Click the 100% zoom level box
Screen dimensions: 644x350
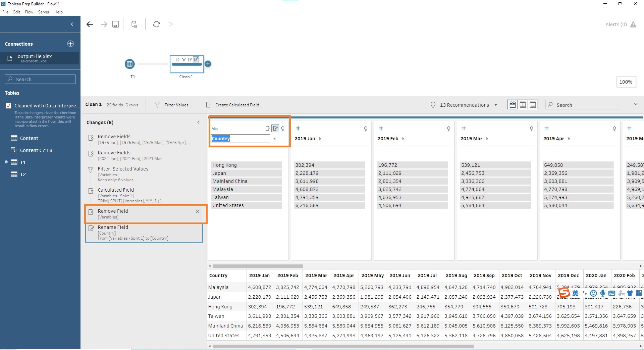click(x=626, y=82)
